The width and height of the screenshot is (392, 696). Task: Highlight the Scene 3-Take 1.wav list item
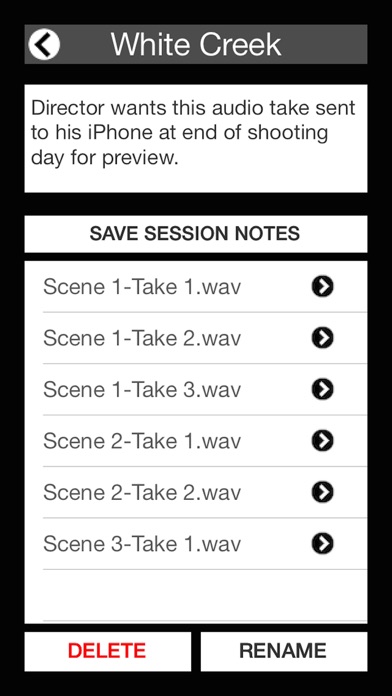click(x=196, y=544)
